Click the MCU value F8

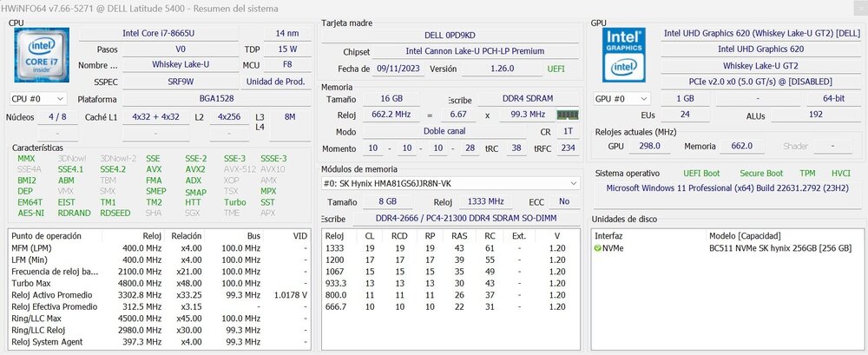pos(287,65)
